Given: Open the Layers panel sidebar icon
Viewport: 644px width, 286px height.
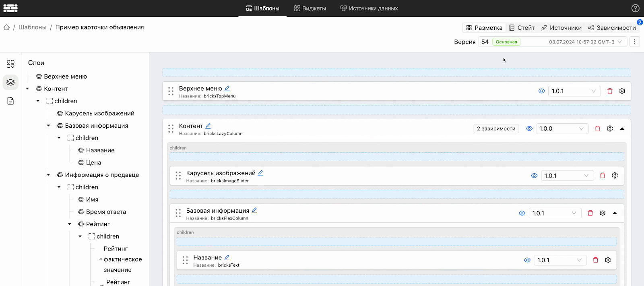Looking at the screenshot, I should click(x=10, y=82).
